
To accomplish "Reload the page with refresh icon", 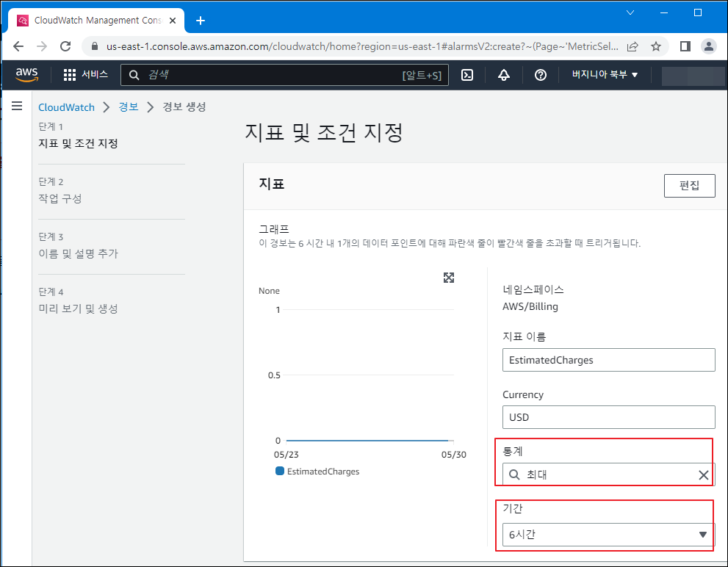I will click(x=65, y=46).
